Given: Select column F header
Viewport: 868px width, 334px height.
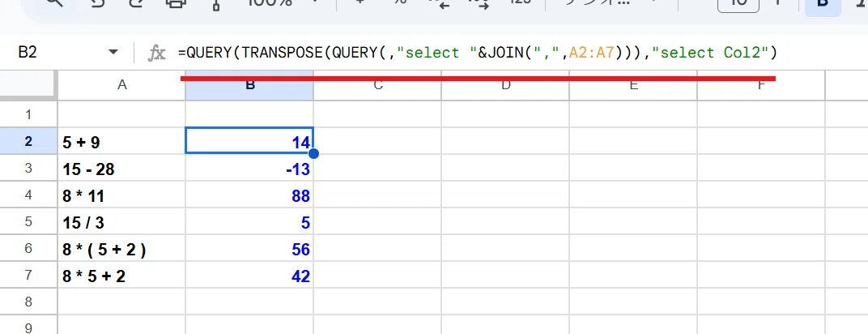Looking at the screenshot, I should 761,85.
